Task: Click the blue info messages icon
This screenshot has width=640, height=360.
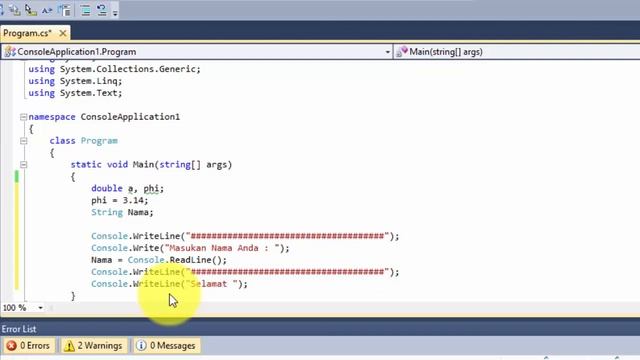Action: (141, 346)
